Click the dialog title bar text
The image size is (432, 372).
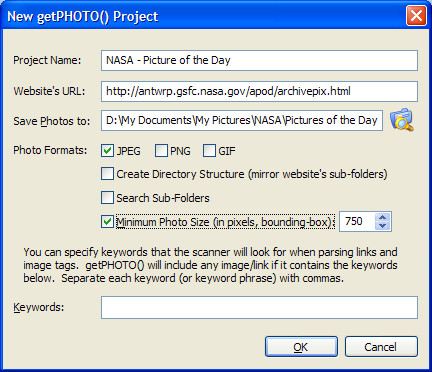(83, 16)
